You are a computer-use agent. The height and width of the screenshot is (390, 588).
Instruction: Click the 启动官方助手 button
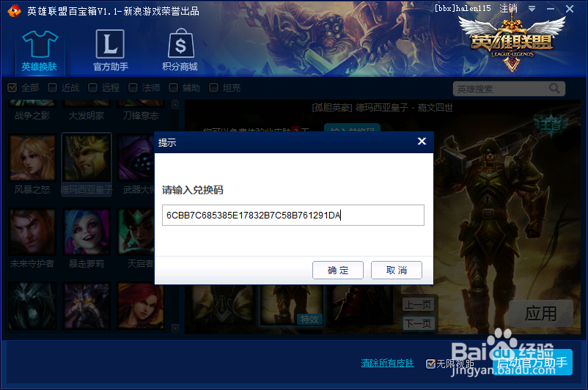pos(532,362)
